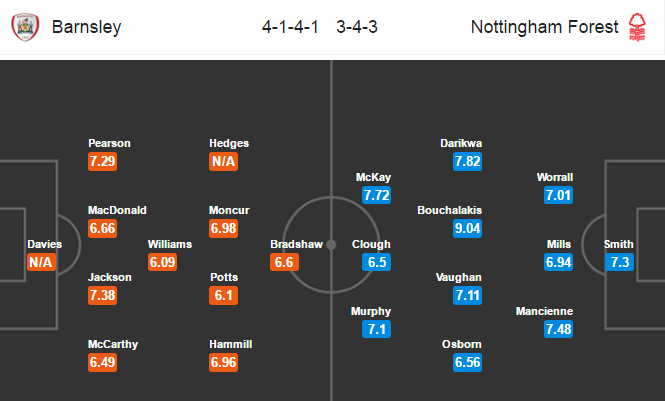Viewport: 665px width, 401px height.
Task: Click the Nottingham Forest tree logo
Action: tap(637, 27)
